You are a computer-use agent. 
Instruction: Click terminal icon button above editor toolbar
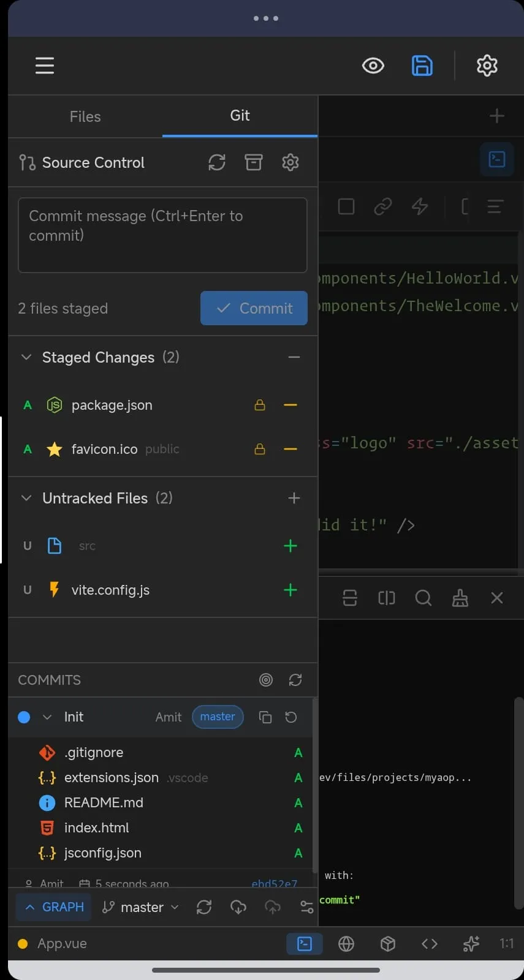[496, 159]
